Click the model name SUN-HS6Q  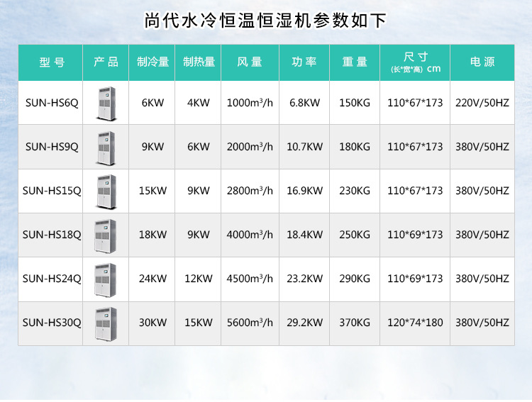pyautogui.click(x=52, y=103)
